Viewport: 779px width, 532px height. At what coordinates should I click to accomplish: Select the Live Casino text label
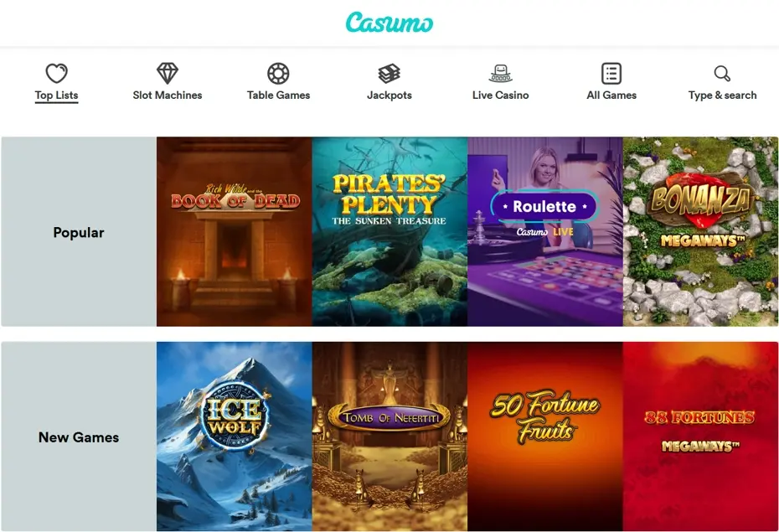click(x=500, y=95)
